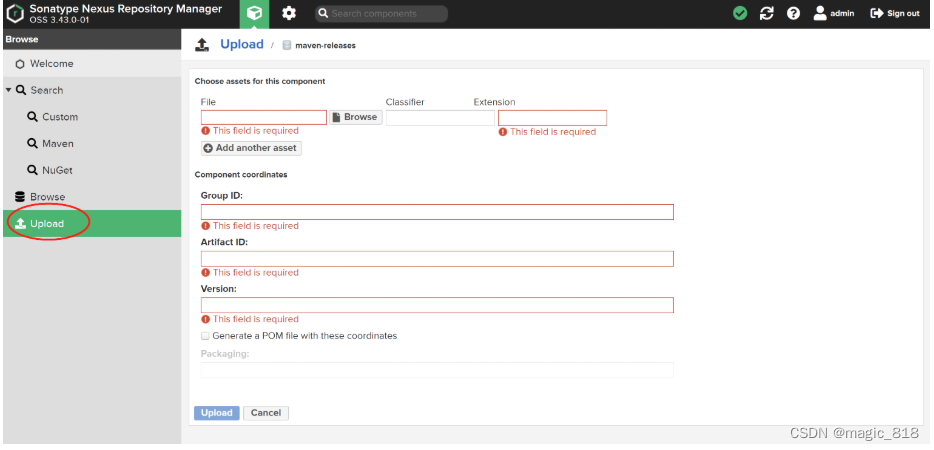Image resolution: width=934 pixels, height=450 pixels.
Task: Click the Cancel button
Action: pyautogui.click(x=266, y=413)
